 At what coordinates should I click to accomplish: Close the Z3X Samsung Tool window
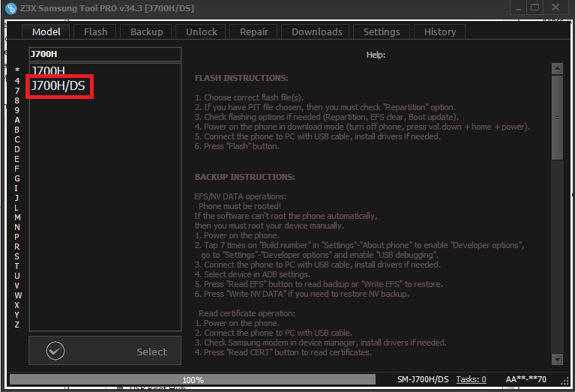tap(556, 7)
